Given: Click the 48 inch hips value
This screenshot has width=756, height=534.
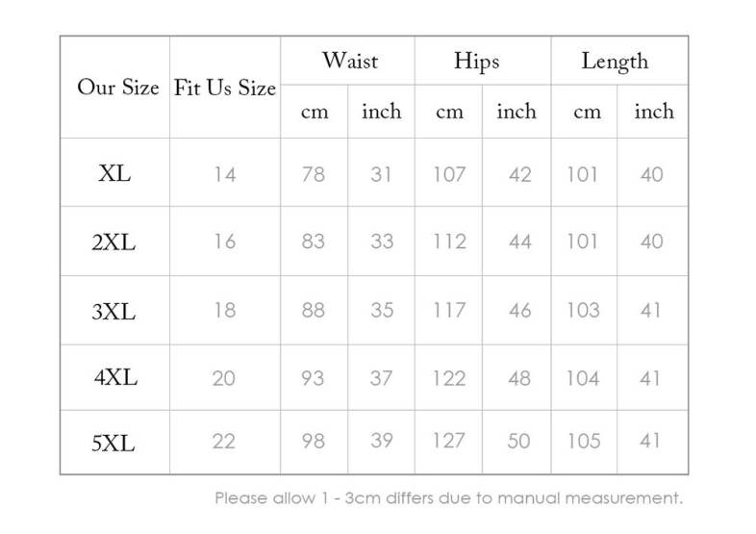Looking at the screenshot, I should click(x=519, y=378).
